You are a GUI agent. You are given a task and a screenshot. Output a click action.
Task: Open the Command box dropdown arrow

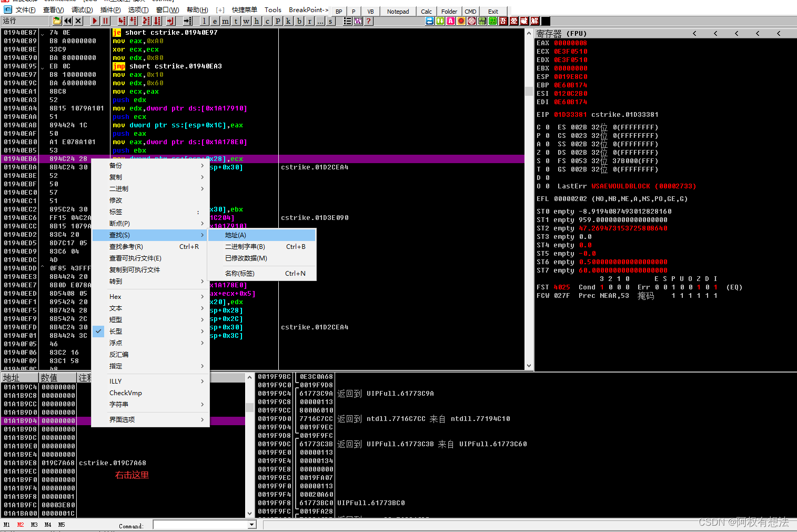coord(251,525)
